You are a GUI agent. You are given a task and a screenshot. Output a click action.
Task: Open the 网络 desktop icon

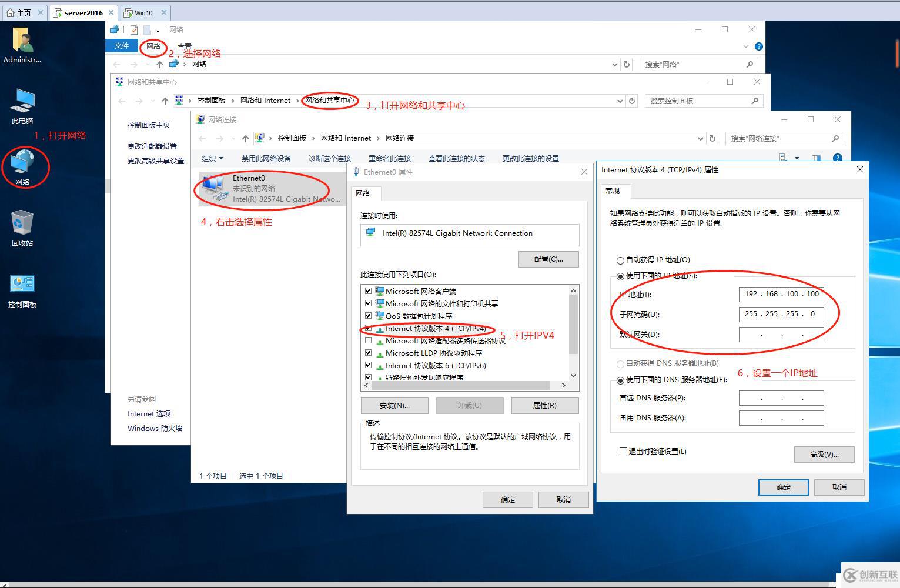22,162
